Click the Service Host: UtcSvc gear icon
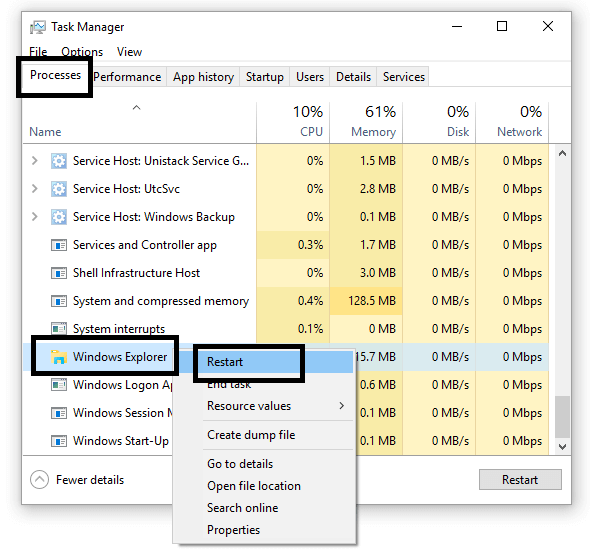The image size is (590, 555). click(59, 189)
